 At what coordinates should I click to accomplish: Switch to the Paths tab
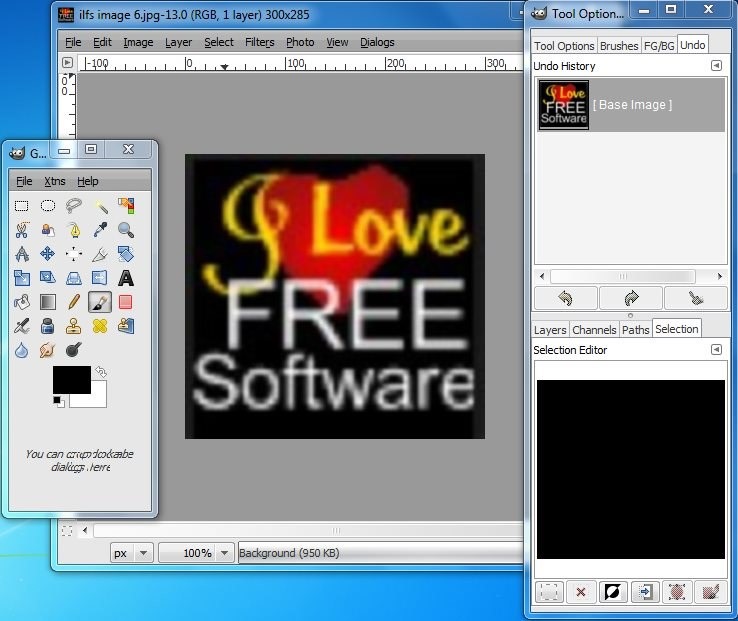pos(635,330)
